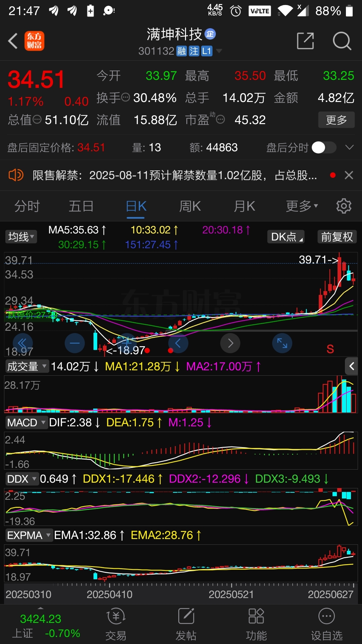
Task: Switch to 周K weekly chart tab
Action: [190, 206]
